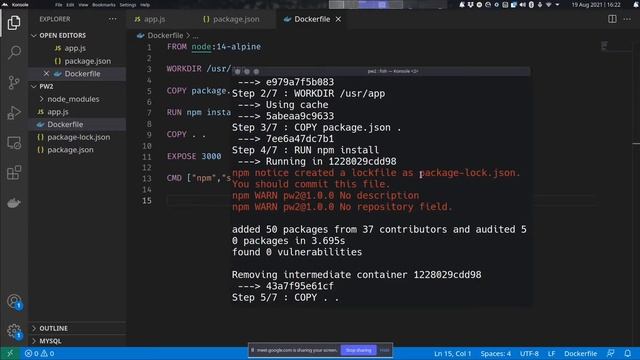Open app.js in Open Editors list
Viewport: 640px width, 360px height.
coord(75,48)
